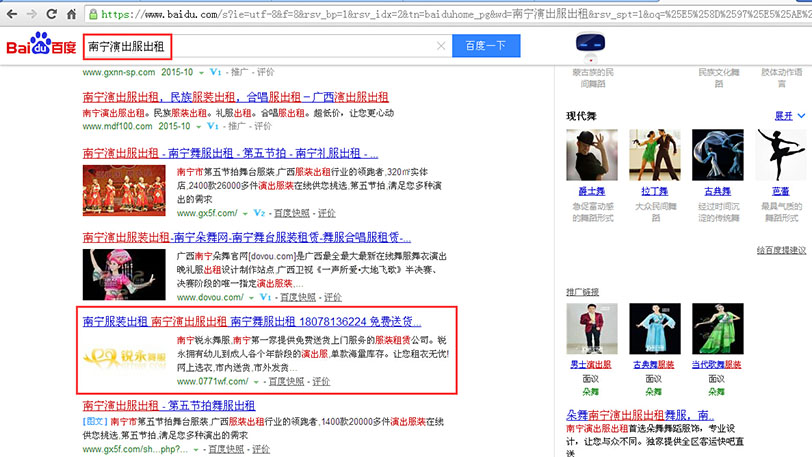Reload the page with refresh icon
Image resolution: width=812 pixels, height=457 pixels.
(51, 14)
